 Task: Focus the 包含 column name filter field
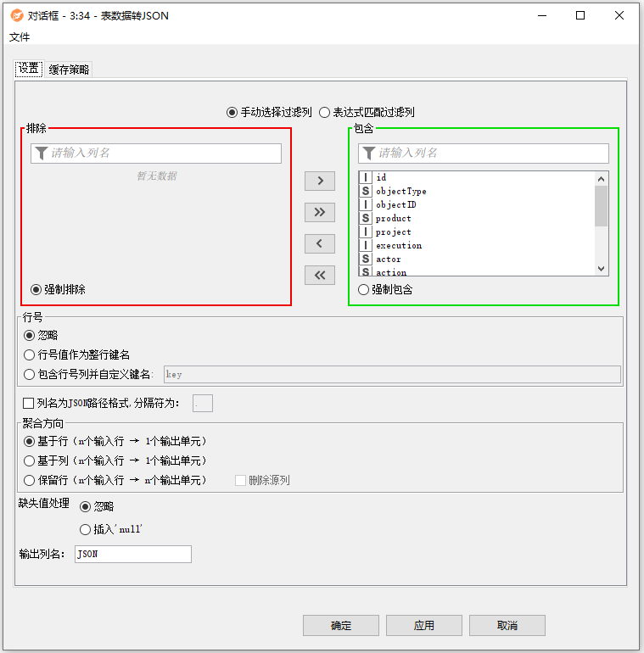pyautogui.click(x=483, y=153)
